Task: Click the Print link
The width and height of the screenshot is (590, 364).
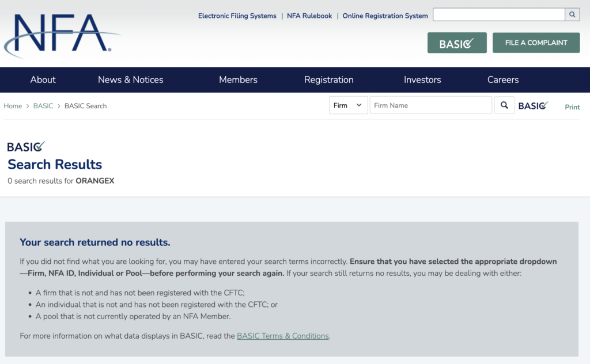Action: point(572,107)
